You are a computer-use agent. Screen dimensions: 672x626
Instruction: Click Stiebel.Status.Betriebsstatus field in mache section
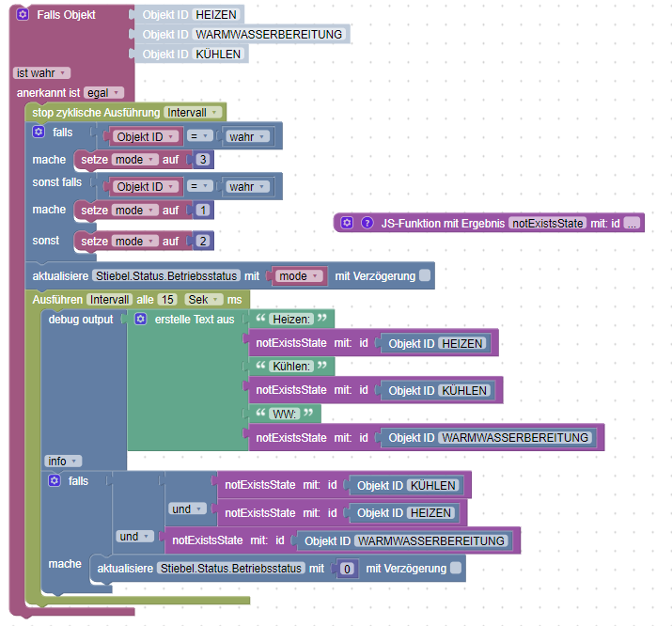click(x=231, y=568)
